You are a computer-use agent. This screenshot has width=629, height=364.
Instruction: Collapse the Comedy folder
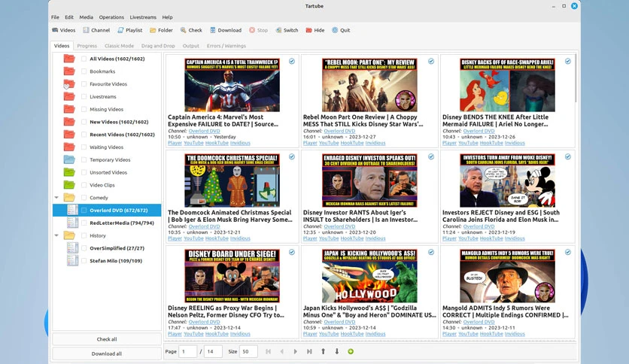[56, 198]
